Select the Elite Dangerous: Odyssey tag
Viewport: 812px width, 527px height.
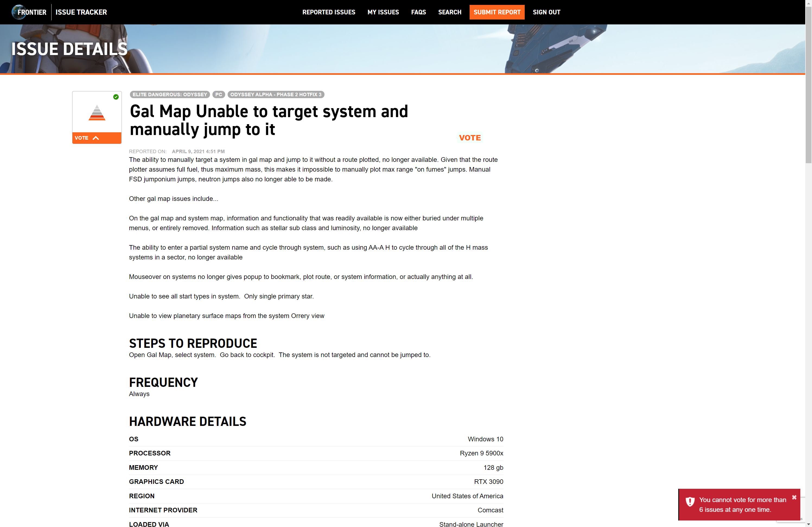pyautogui.click(x=170, y=94)
